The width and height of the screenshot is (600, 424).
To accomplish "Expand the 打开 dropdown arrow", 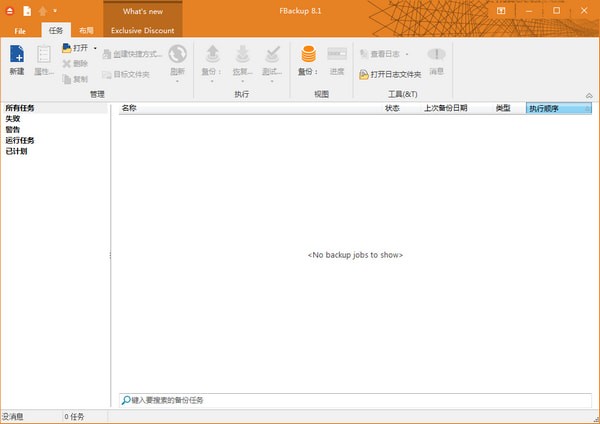I will click(x=95, y=48).
